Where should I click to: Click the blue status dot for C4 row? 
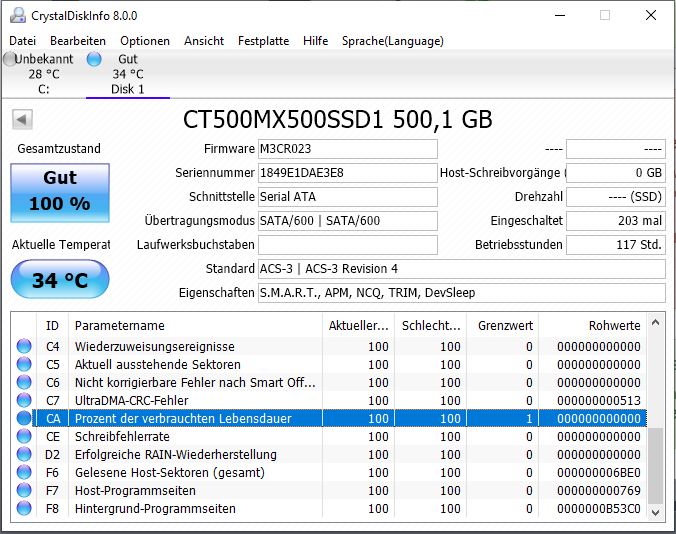[x=24, y=346]
